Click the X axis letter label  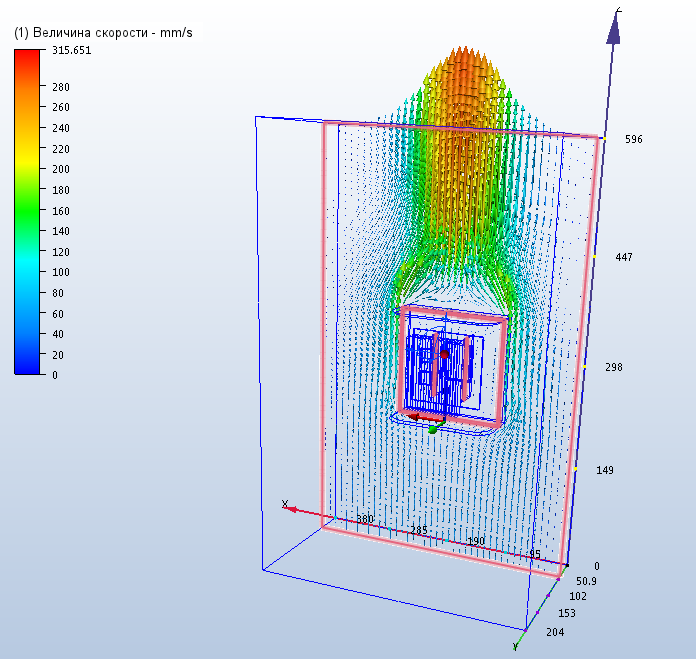coord(285,504)
